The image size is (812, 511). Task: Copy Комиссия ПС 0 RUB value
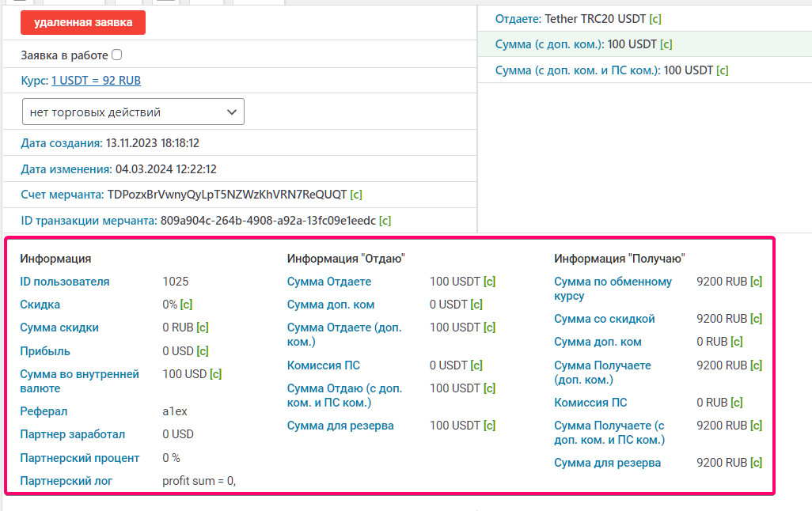point(737,403)
